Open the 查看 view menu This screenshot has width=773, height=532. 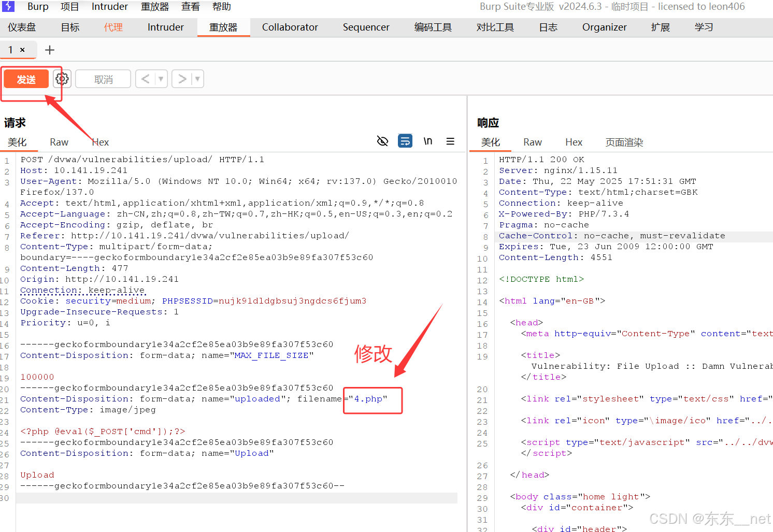pyautogui.click(x=191, y=7)
